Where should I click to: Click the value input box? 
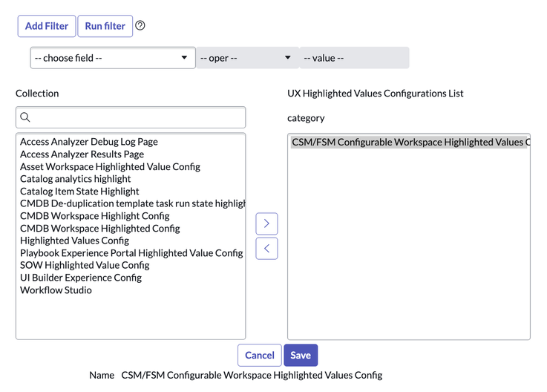(x=354, y=58)
